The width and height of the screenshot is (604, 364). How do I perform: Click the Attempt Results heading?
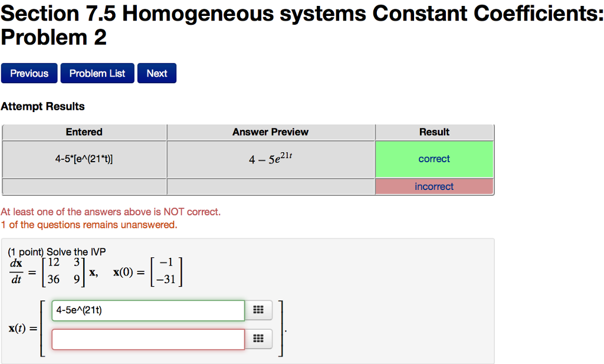click(44, 106)
